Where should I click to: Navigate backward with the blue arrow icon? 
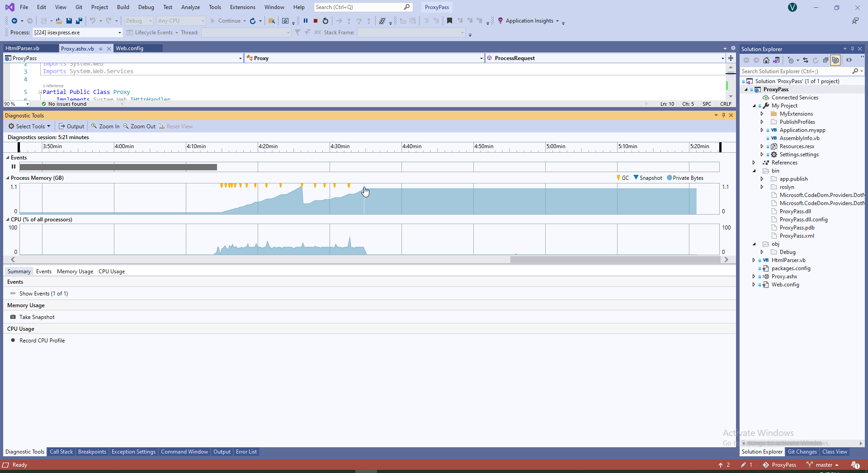point(14,21)
